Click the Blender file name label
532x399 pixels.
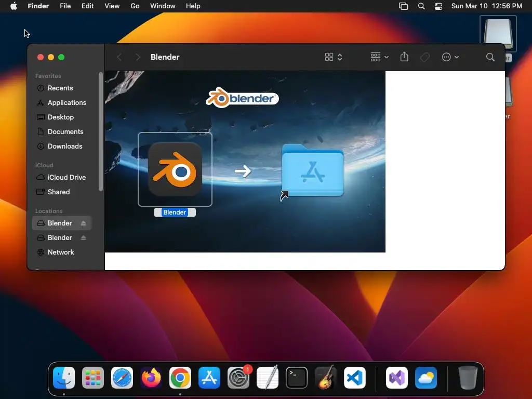(175, 212)
